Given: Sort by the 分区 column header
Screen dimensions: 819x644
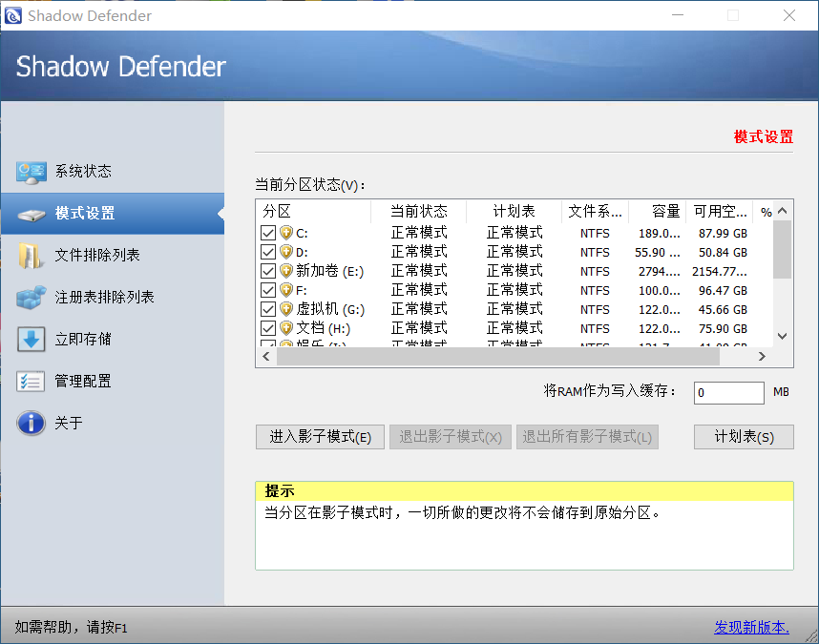Looking at the screenshot, I should (x=313, y=212).
